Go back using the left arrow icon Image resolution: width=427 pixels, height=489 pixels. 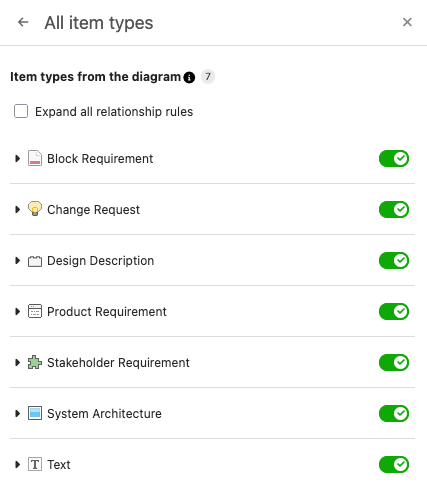point(23,22)
